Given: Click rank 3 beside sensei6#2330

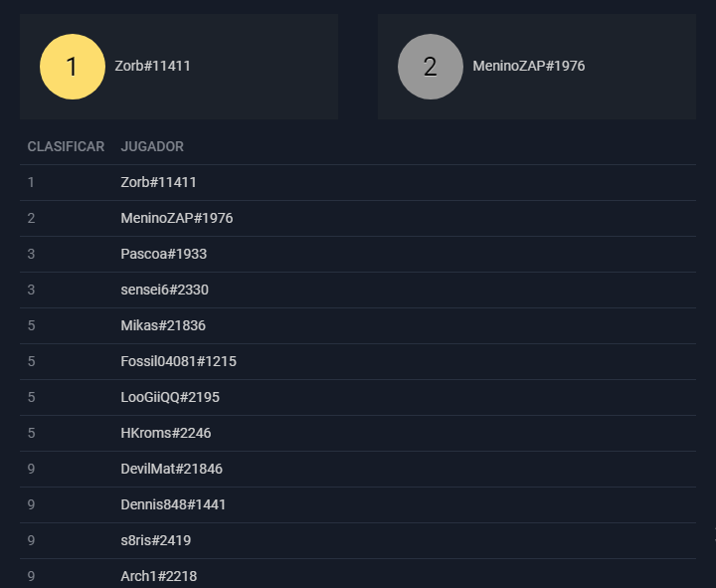Looking at the screenshot, I should coord(31,290).
